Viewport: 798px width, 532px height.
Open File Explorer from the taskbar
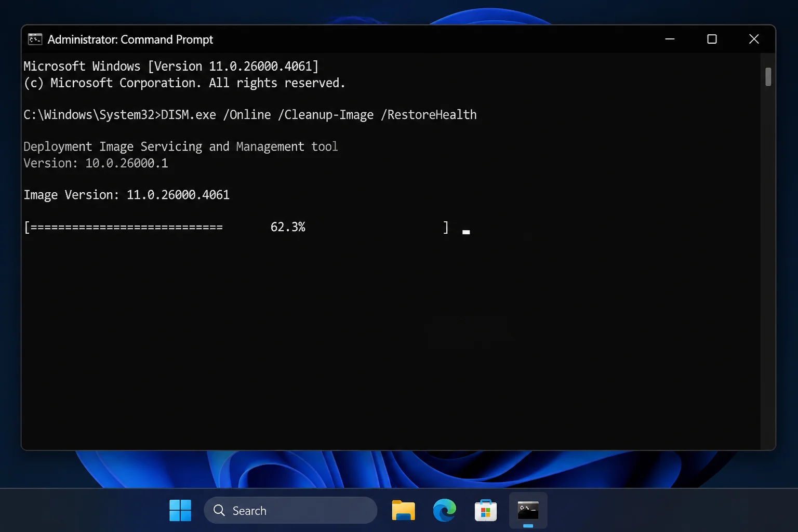click(403, 510)
